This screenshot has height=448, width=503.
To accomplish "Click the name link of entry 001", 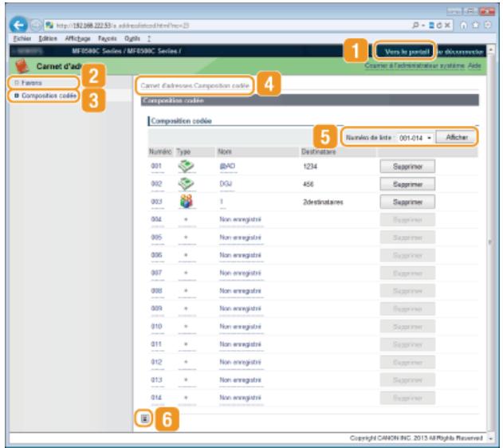I will point(227,166).
